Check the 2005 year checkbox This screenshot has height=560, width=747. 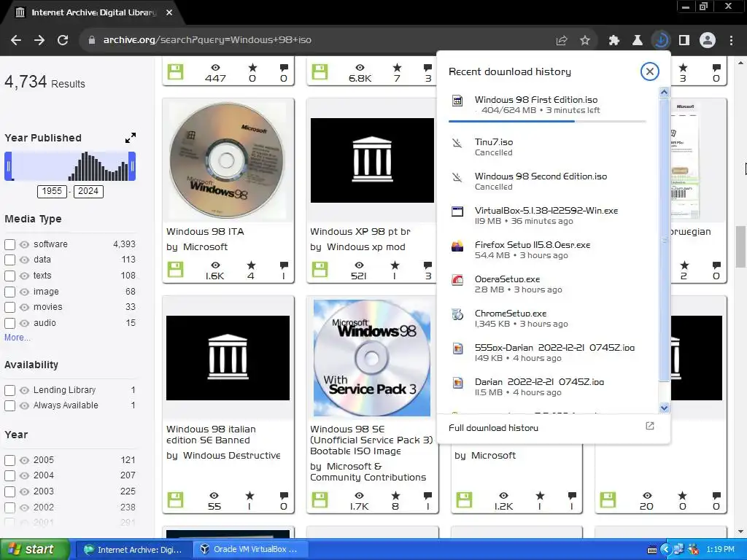pyautogui.click(x=10, y=461)
